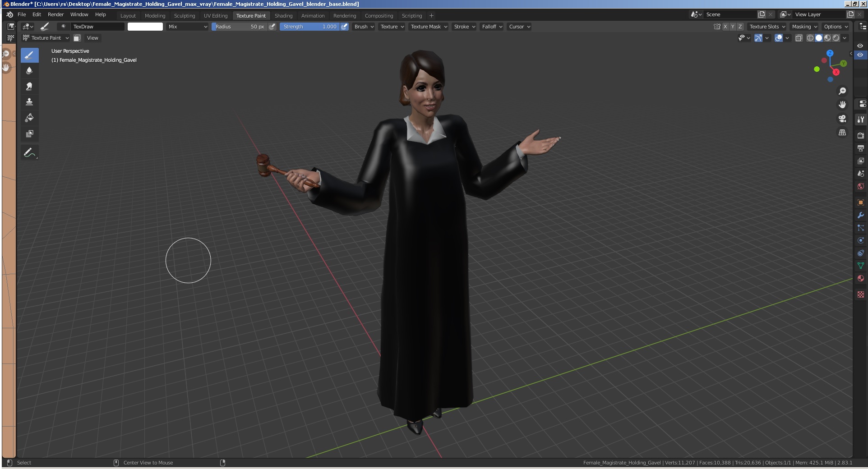Toggle show overlays button
This screenshot has width=868, height=469.
[x=779, y=38]
